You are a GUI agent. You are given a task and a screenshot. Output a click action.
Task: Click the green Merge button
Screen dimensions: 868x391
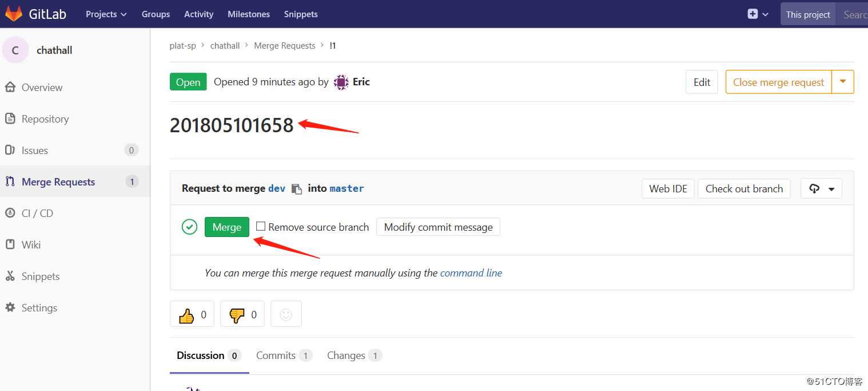click(x=227, y=227)
